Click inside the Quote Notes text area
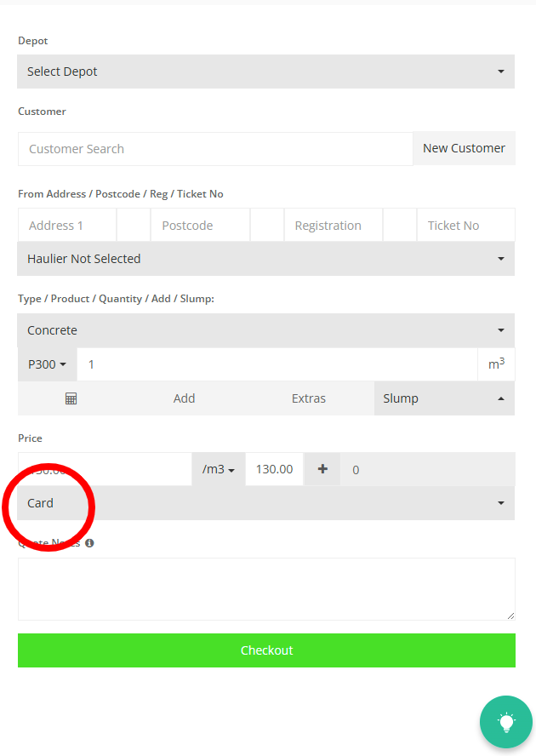This screenshot has width=536, height=756. coord(266,589)
